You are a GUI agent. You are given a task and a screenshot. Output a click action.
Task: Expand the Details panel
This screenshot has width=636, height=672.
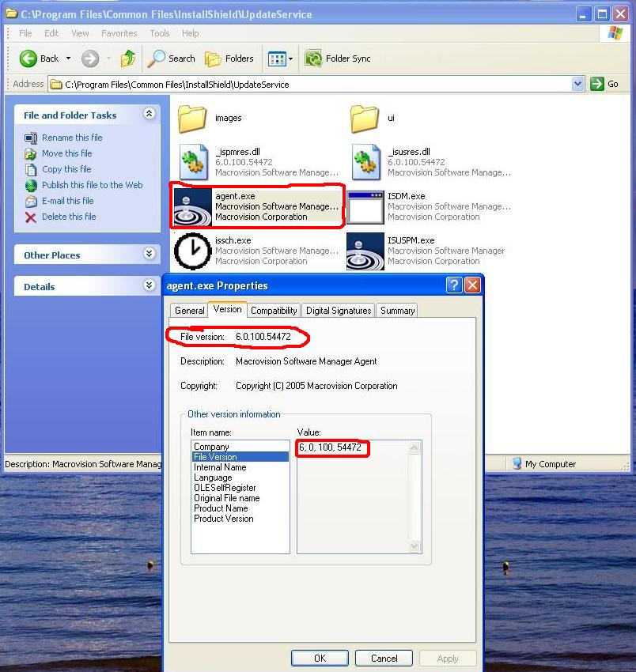pyautogui.click(x=149, y=285)
